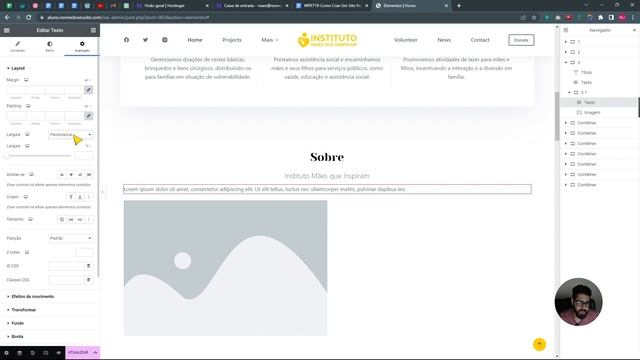640x360 pixels.
Task: Set Ordem to end
Action: (80, 197)
